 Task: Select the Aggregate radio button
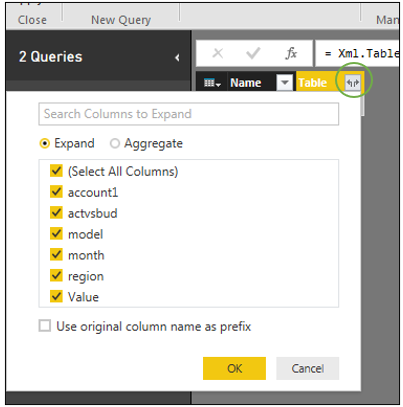click(x=115, y=144)
